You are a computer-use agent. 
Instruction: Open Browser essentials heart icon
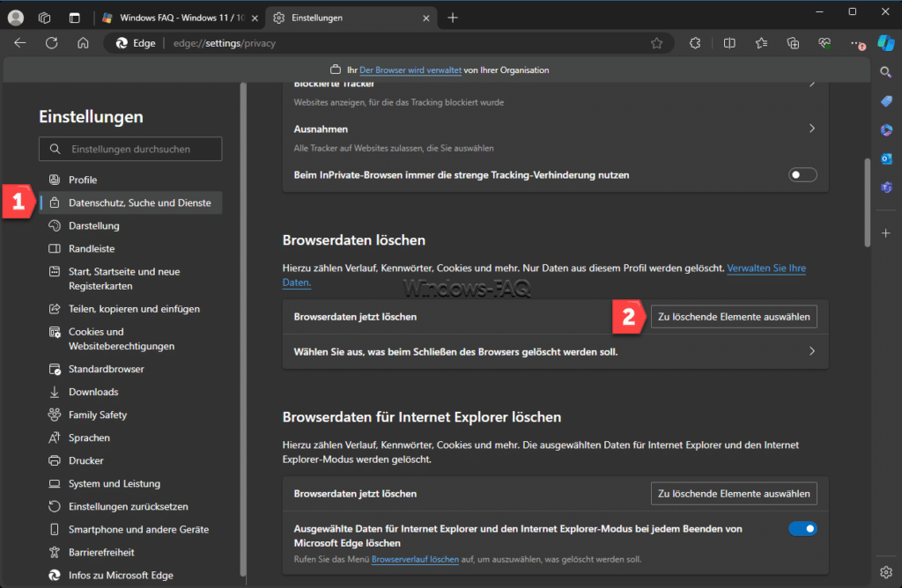[824, 43]
